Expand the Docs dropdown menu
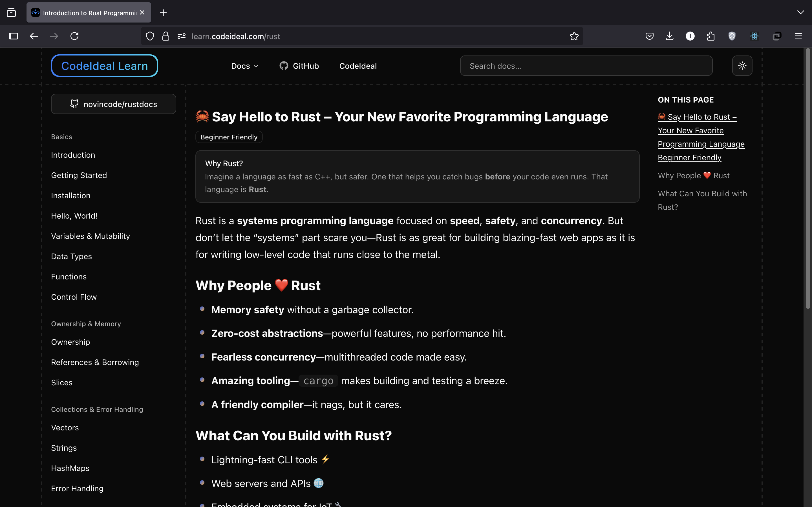 pos(244,66)
